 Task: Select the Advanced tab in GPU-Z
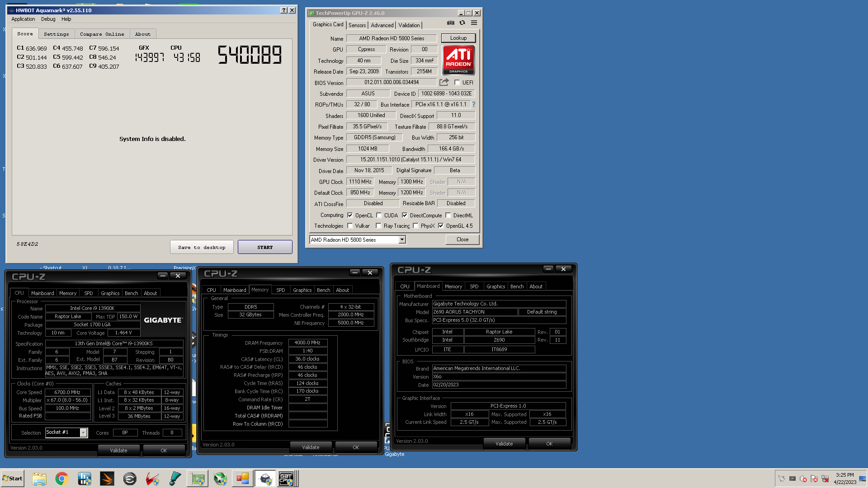[x=382, y=25]
